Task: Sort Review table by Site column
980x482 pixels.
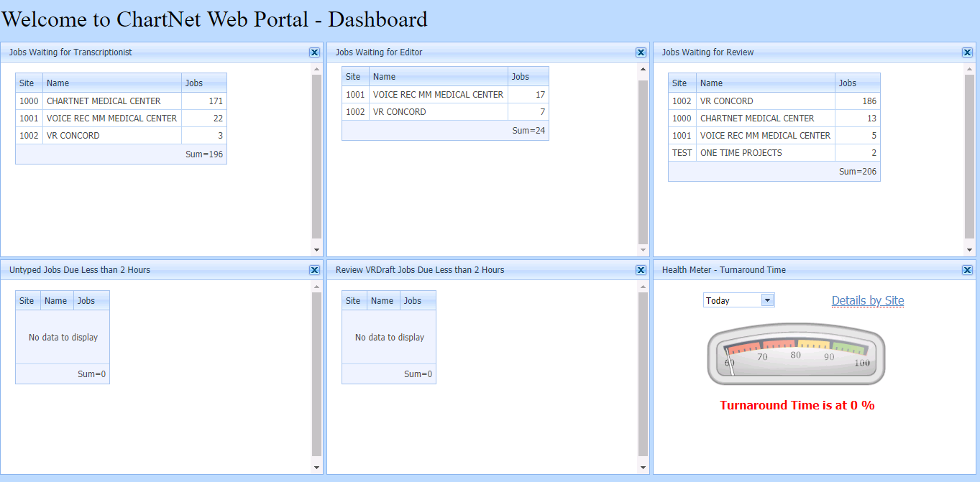Action: point(682,83)
